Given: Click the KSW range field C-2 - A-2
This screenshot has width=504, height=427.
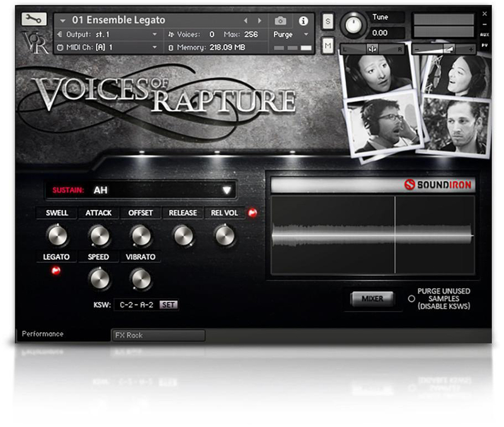Looking at the screenshot, I should (x=137, y=305).
